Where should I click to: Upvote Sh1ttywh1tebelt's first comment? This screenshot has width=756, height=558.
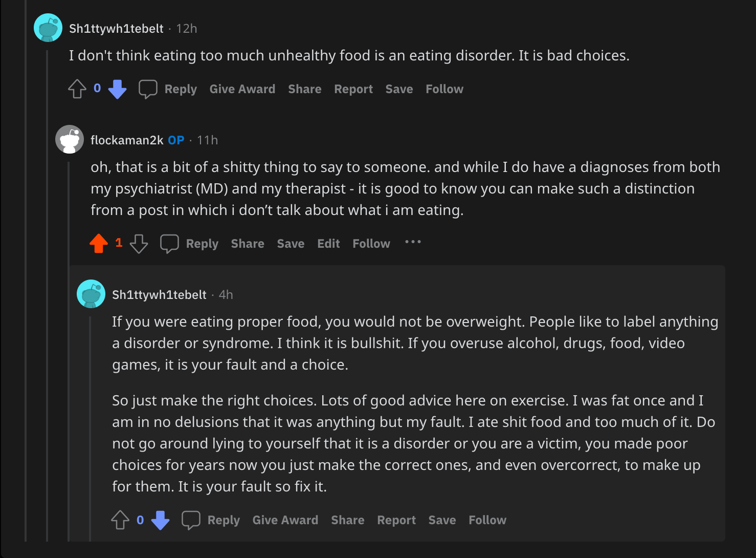(x=77, y=89)
